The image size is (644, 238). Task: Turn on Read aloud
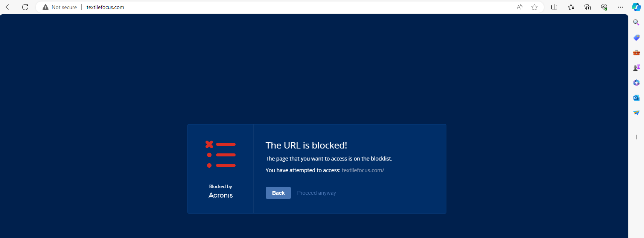pos(519,7)
